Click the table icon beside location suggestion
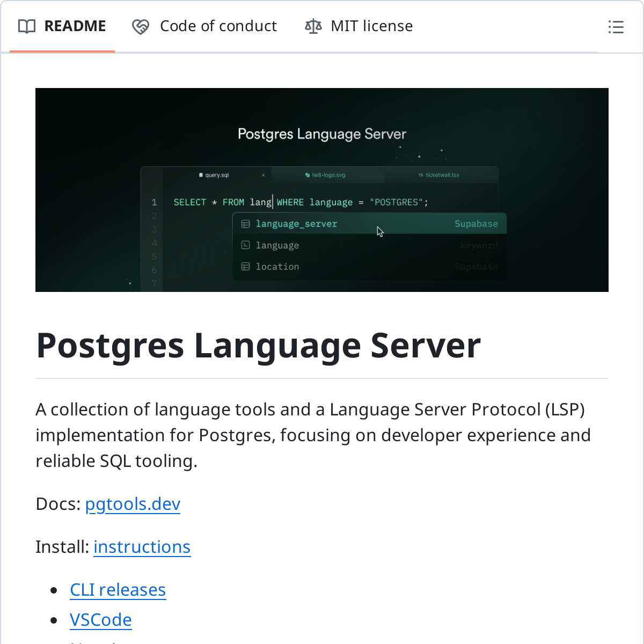This screenshot has height=644, width=644. (246, 267)
